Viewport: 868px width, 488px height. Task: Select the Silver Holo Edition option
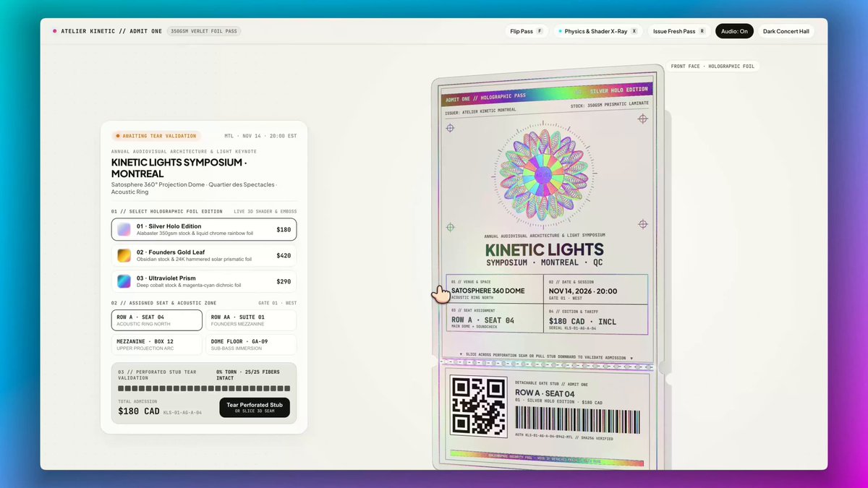(x=204, y=229)
